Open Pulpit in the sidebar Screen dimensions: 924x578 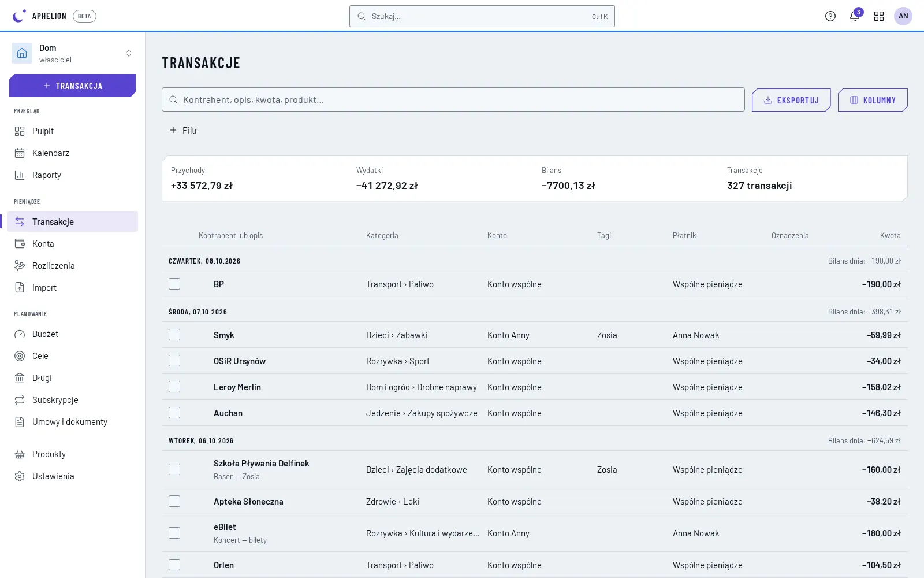coord(73,131)
